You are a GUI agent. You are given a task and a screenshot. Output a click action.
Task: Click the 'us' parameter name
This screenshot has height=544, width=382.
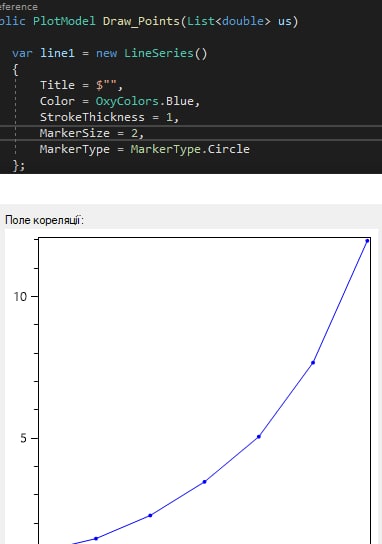coord(285,22)
